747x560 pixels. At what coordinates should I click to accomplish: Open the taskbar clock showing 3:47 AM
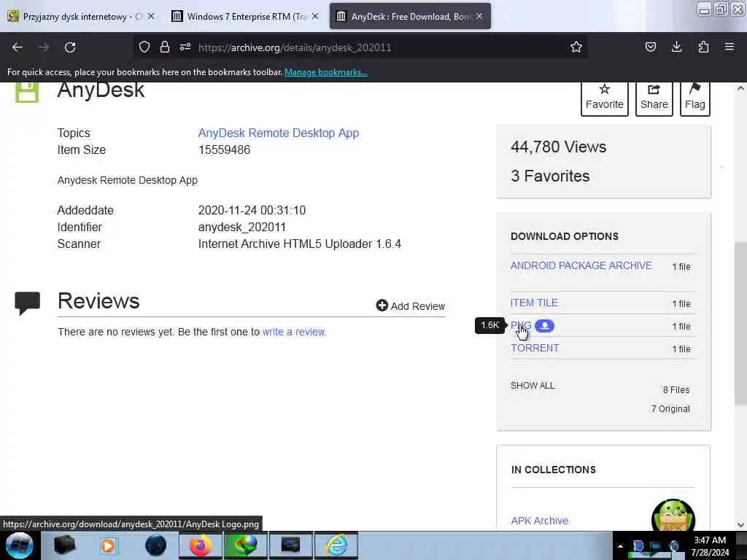point(710,546)
